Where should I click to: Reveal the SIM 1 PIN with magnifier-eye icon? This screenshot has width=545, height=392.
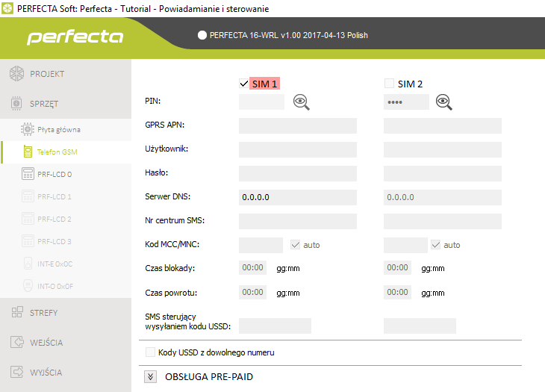(x=301, y=102)
